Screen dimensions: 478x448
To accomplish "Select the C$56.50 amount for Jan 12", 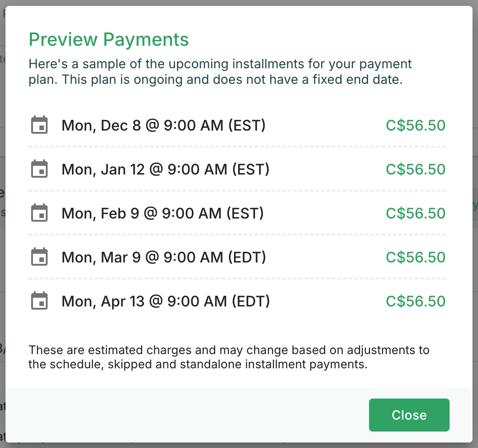I will tap(415, 169).
